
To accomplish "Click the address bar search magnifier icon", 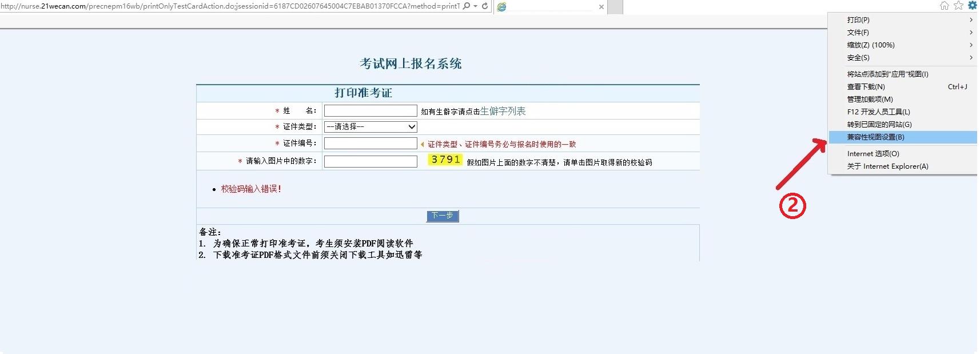I will pyautogui.click(x=467, y=6).
